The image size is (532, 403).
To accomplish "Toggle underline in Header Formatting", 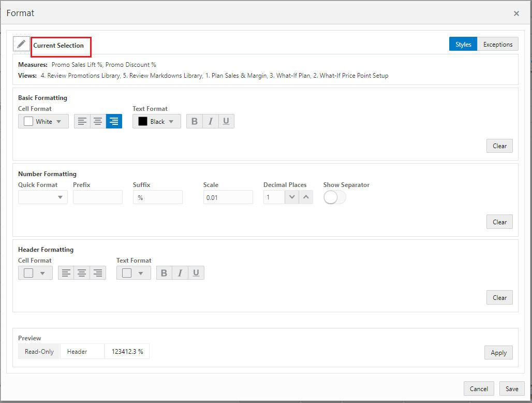I will (x=196, y=272).
